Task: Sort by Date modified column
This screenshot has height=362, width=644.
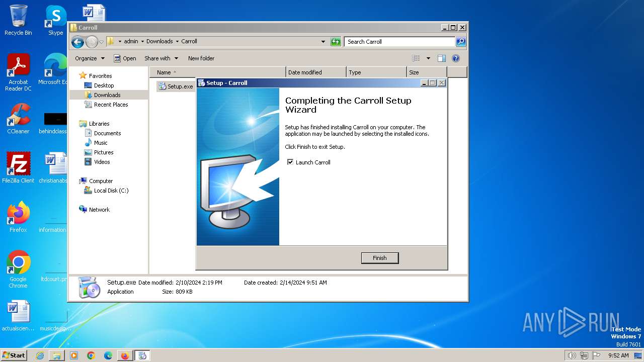Action: pyautogui.click(x=316, y=72)
